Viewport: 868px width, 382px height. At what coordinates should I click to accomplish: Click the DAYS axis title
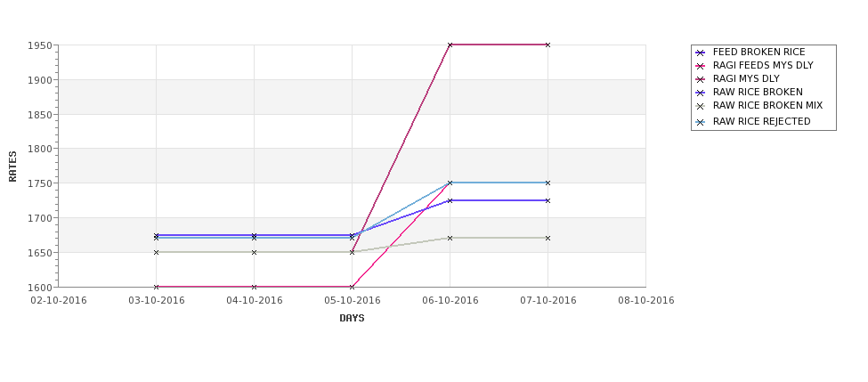coord(352,319)
